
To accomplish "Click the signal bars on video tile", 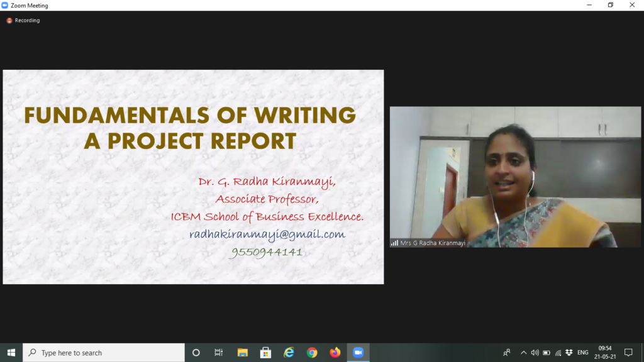I will pos(394,243).
